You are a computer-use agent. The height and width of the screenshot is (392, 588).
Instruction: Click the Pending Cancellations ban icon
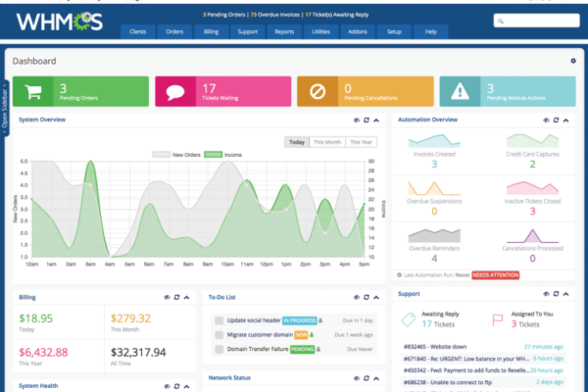pyautogui.click(x=319, y=91)
